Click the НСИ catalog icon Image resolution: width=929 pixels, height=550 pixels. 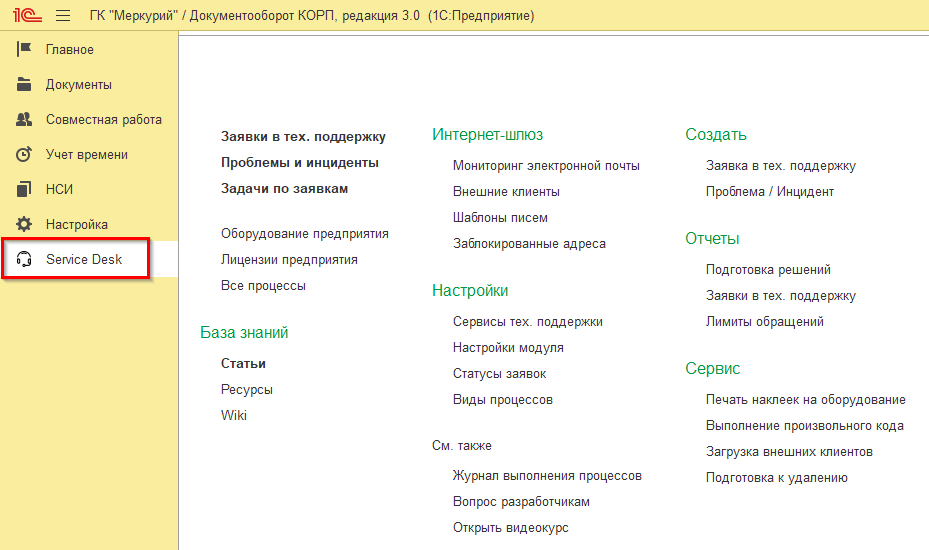coord(25,190)
